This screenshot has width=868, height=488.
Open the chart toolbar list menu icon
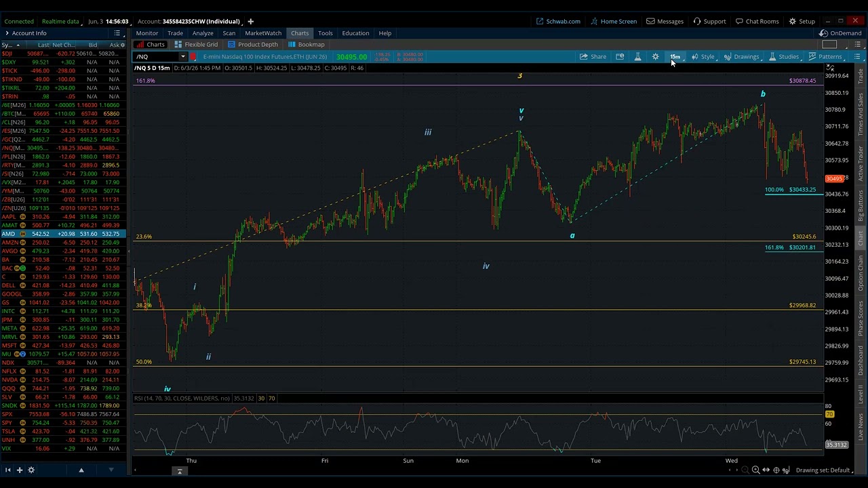pyautogui.click(x=858, y=57)
